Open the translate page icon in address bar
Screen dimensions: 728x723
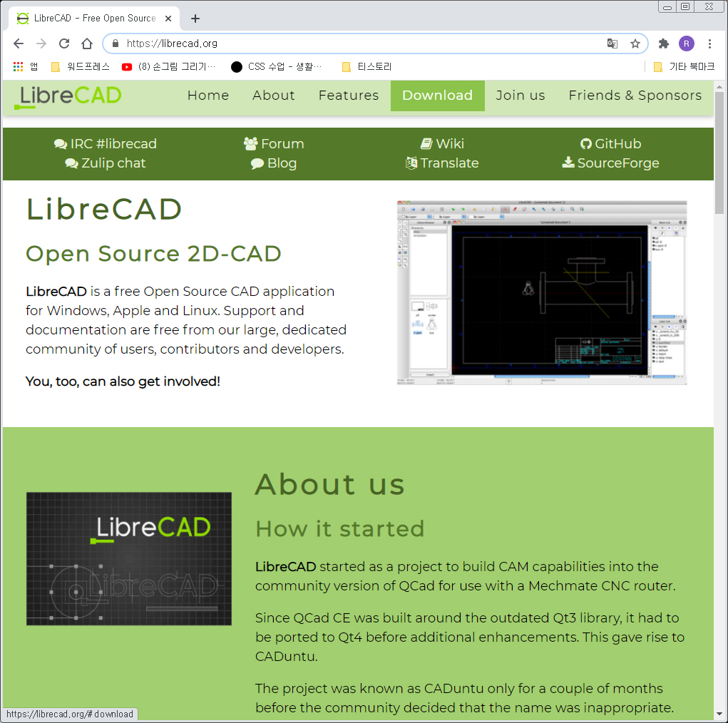(x=612, y=43)
